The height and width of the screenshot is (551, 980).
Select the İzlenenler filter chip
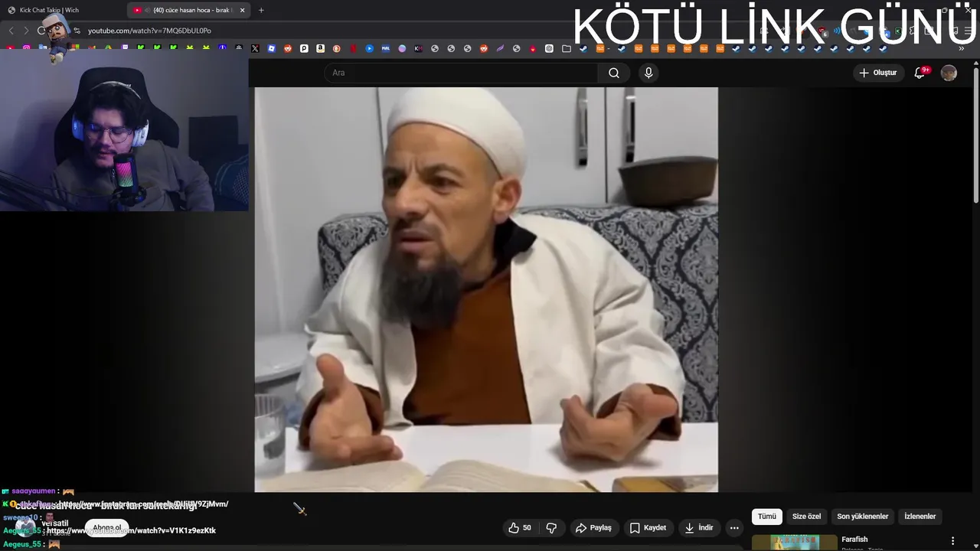click(920, 517)
